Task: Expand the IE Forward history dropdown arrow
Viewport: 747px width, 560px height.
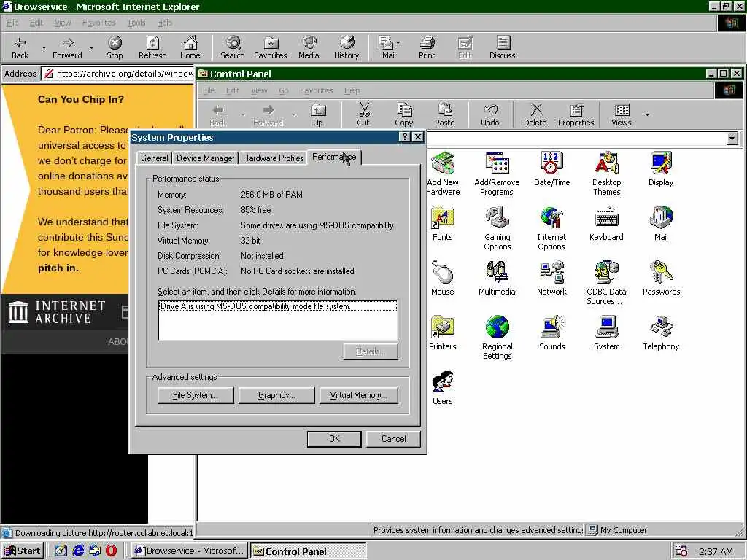Action: tap(91, 47)
